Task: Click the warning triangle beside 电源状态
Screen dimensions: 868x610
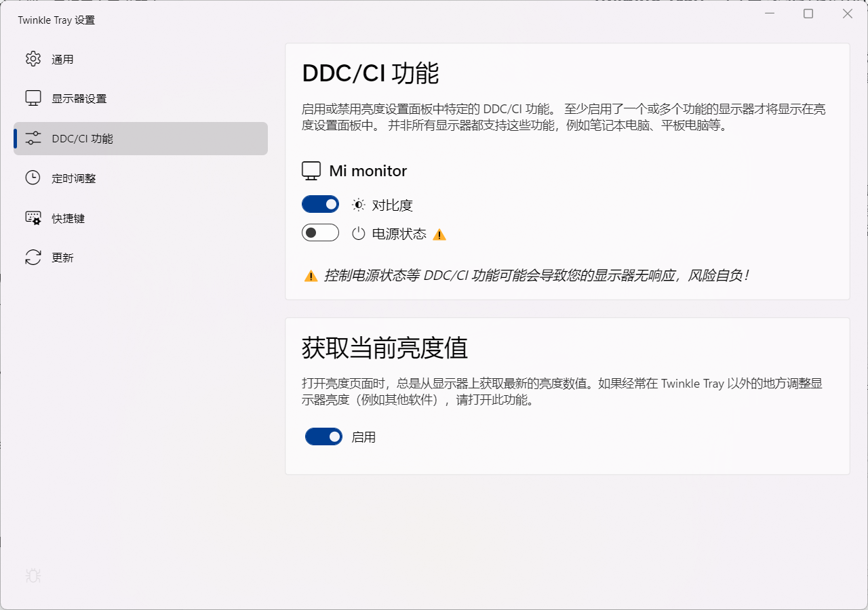Action: pyautogui.click(x=439, y=234)
